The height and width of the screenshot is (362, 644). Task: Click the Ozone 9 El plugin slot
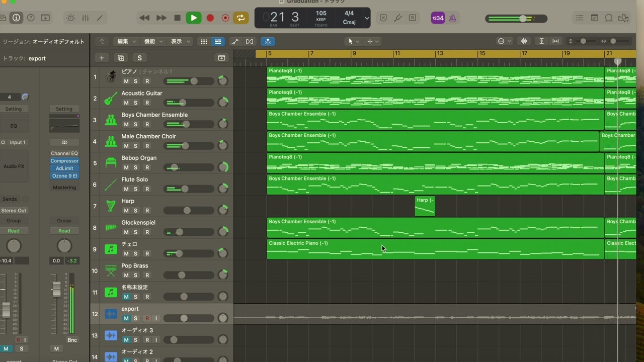pos(64,176)
